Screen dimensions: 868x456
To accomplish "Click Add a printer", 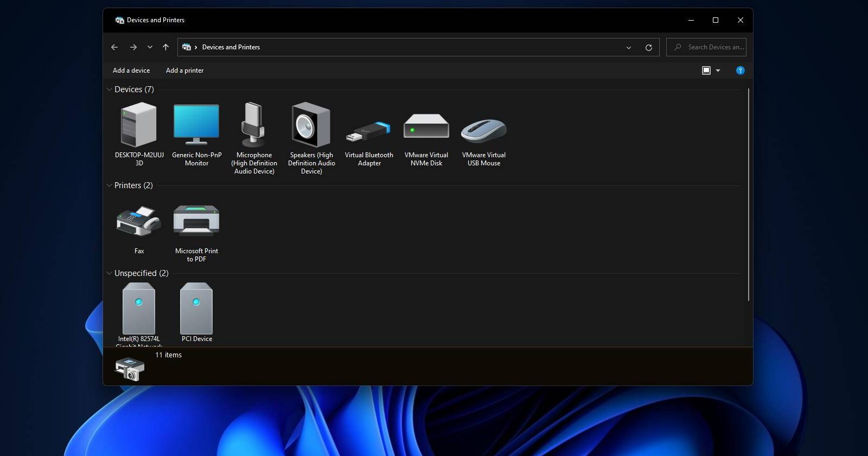I will 184,70.
